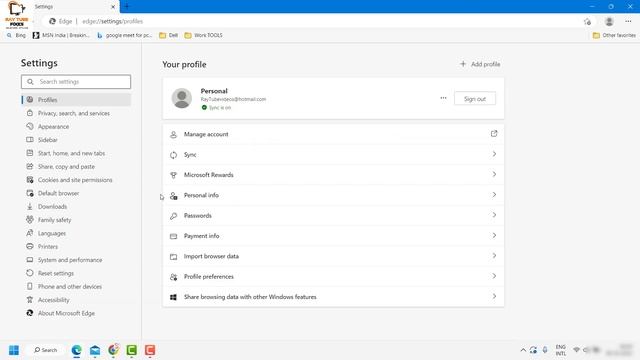640x360 pixels.
Task: Open Profiles settings in sidebar
Action: pos(76,100)
